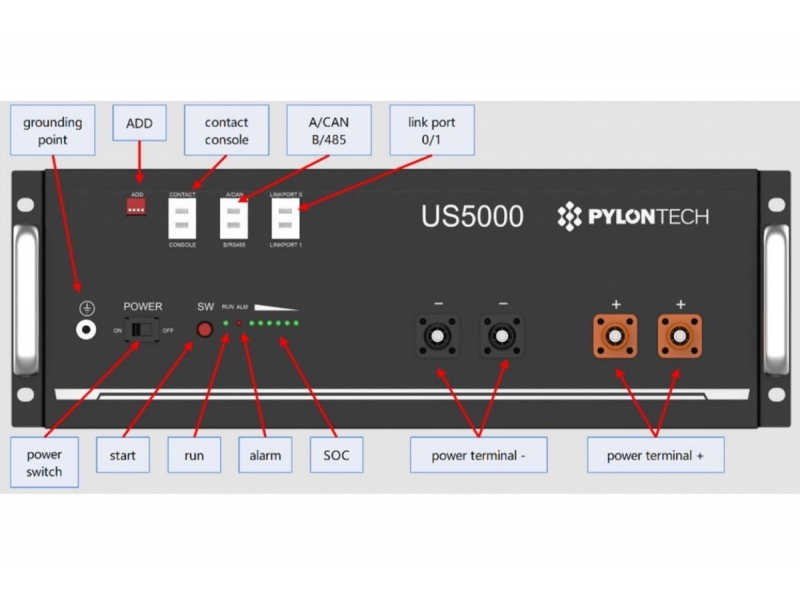
Task: Click the right black negative power terminal
Action: click(502, 336)
